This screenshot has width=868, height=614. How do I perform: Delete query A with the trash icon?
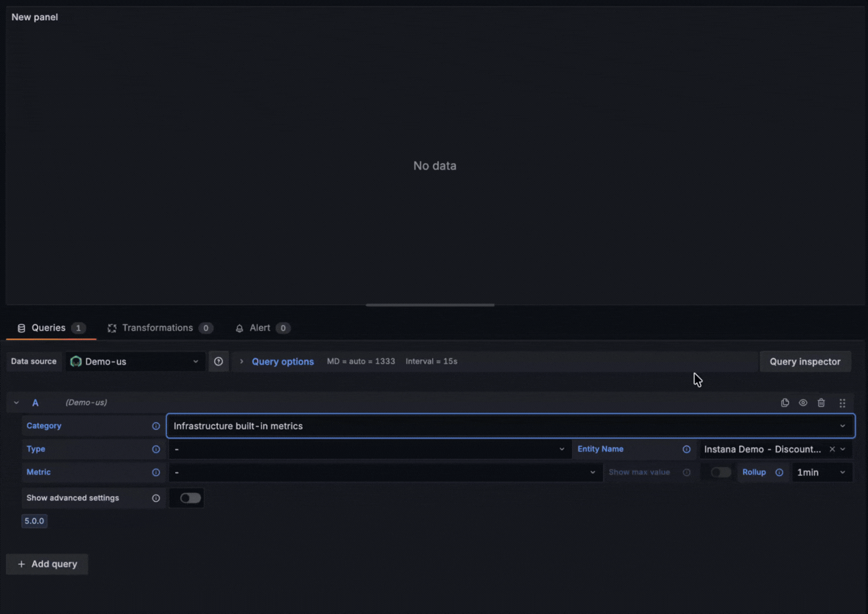click(821, 403)
